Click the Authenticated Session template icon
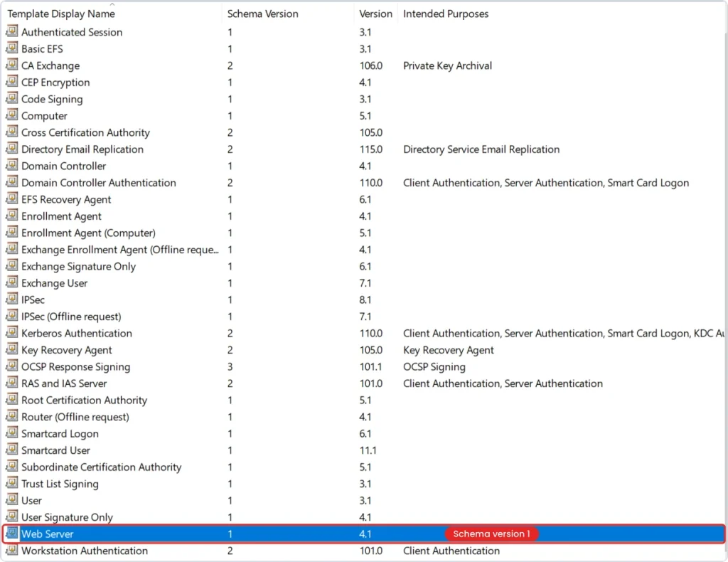The image size is (728, 562). [x=11, y=31]
